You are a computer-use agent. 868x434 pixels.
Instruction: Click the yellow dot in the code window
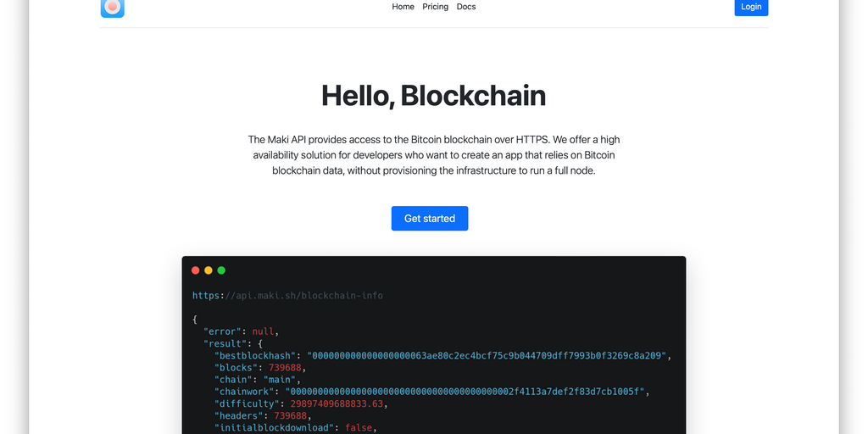pyautogui.click(x=209, y=270)
